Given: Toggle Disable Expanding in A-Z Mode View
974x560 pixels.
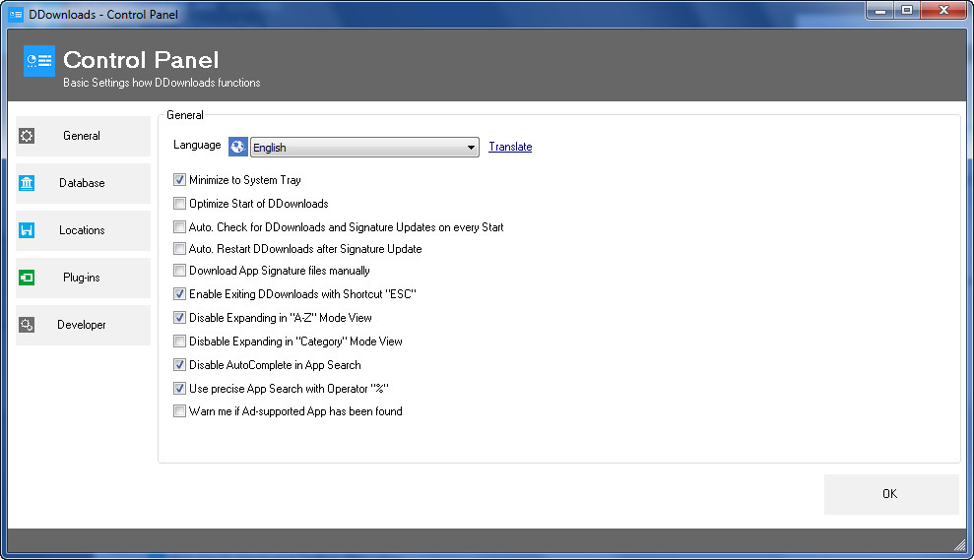Looking at the screenshot, I should pos(179,317).
